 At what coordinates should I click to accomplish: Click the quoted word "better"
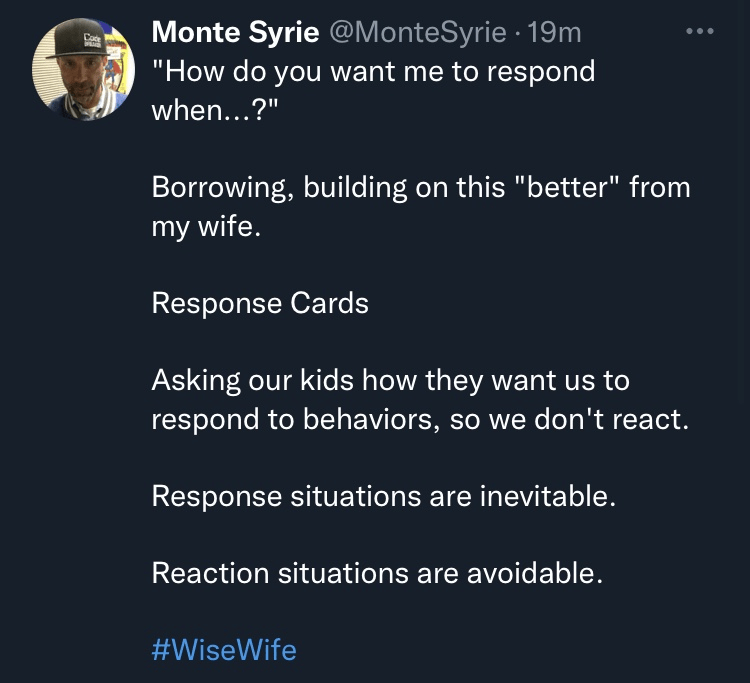[567, 187]
